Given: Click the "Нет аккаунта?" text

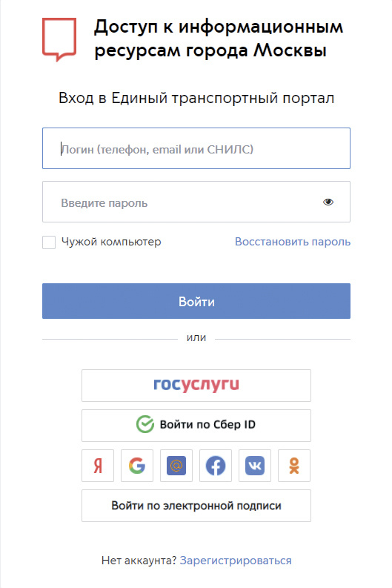Looking at the screenshot, I should click(139, 561).
